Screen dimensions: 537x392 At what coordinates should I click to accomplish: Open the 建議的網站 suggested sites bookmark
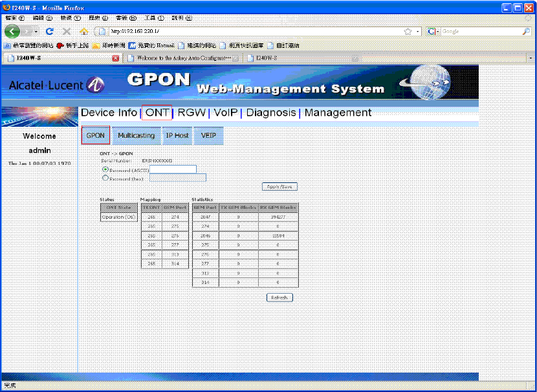(x=197, y=45)
